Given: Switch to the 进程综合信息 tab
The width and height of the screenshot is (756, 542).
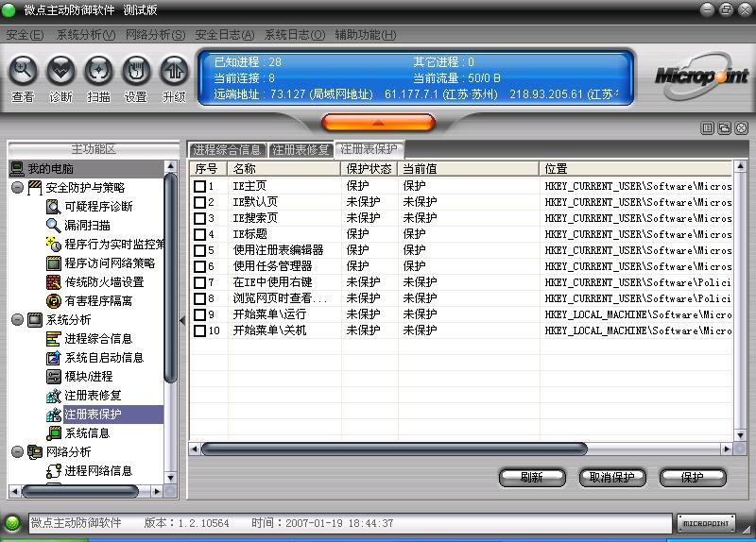Looking at the screenshot, I should click(x=228, y=149).
